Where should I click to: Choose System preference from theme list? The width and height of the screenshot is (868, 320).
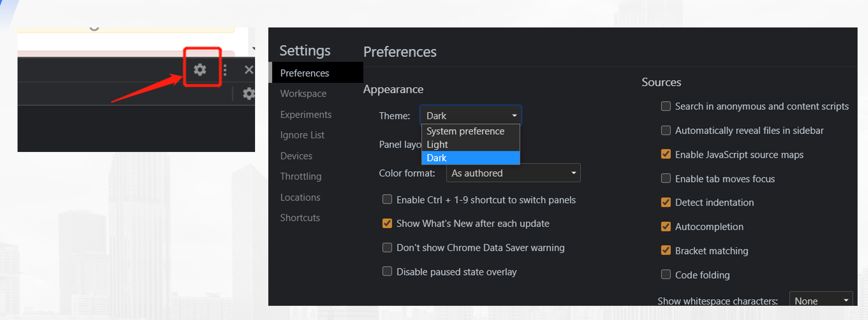click(465, 131)
